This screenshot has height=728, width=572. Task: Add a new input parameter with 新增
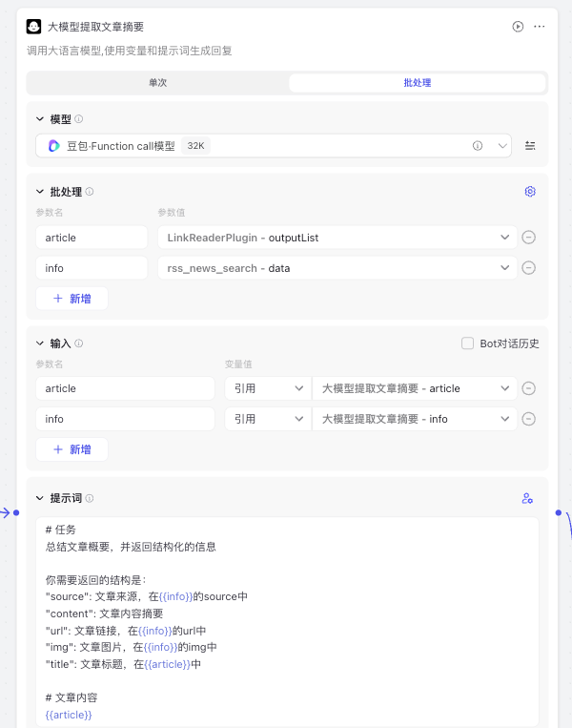tap(71, 449)
